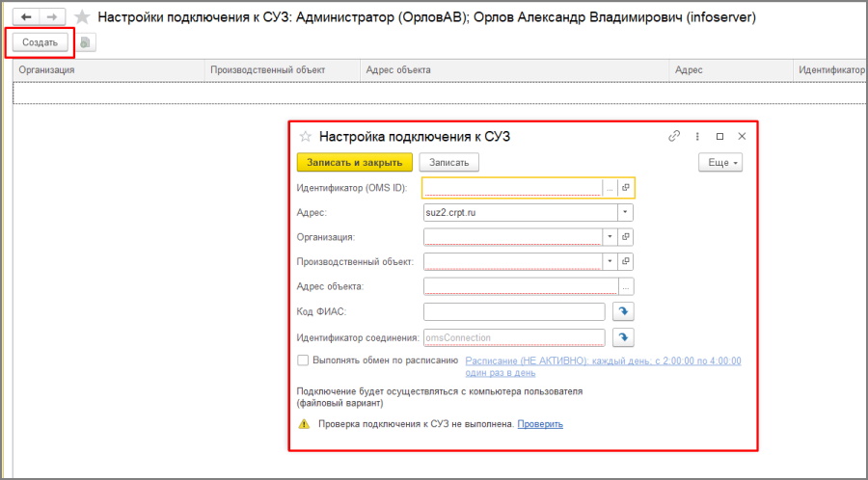Click into the Код ФИАС input field
This screenshot has width=868, height=480.
point(514,312)
